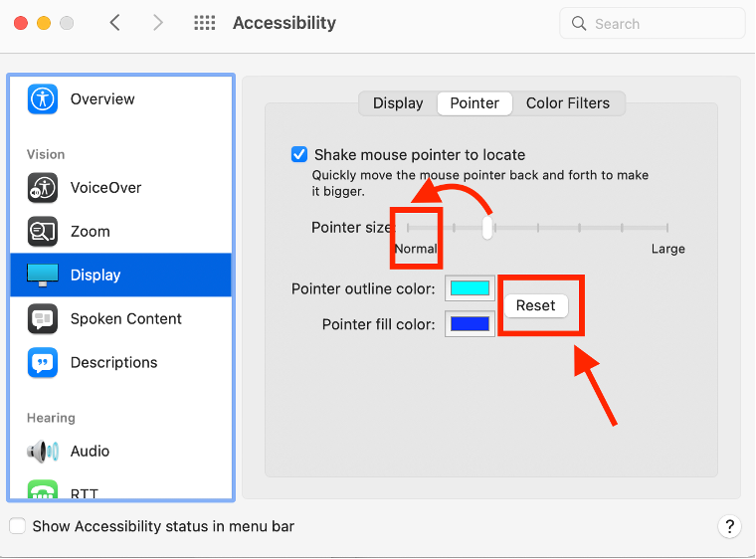Open the help question mark button
Viewport: 756px width, 559px height.
729,526
